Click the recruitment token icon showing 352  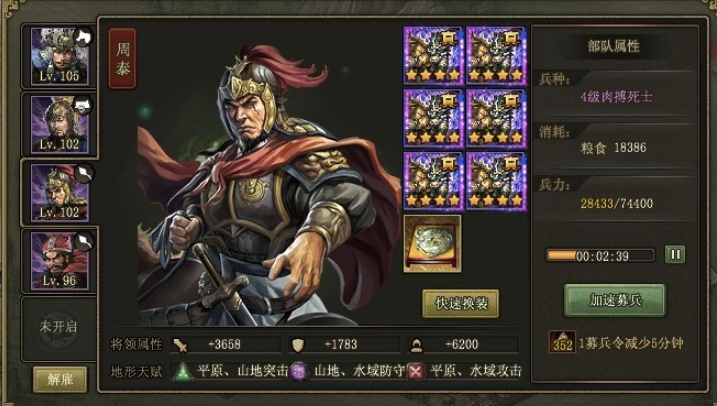562,342
